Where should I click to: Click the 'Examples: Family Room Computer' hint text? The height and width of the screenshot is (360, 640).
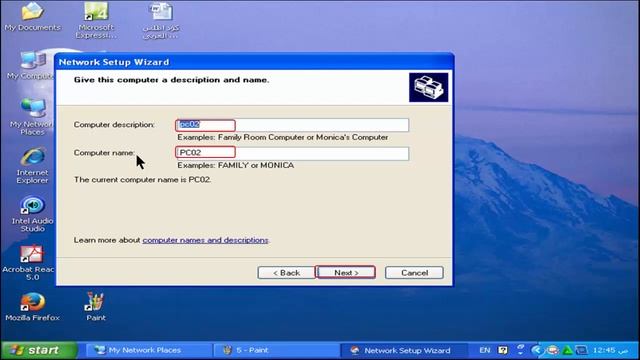pyautogui.click(x=282, y=137)
